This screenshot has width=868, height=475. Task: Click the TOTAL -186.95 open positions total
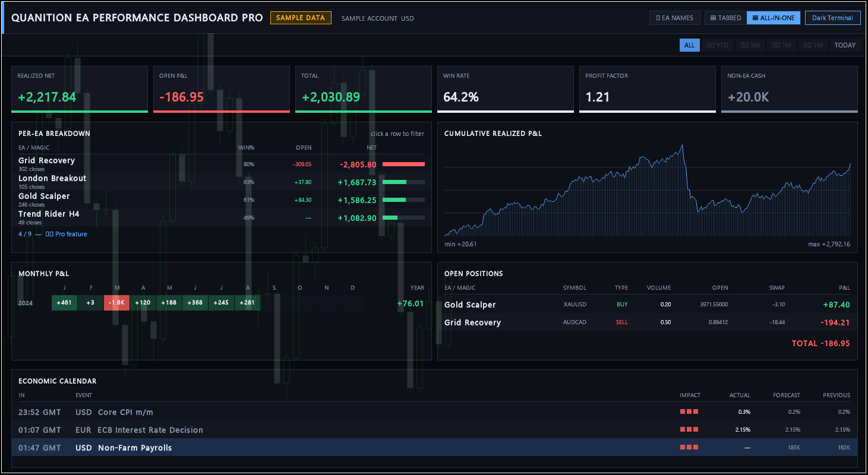click(821, 343)
